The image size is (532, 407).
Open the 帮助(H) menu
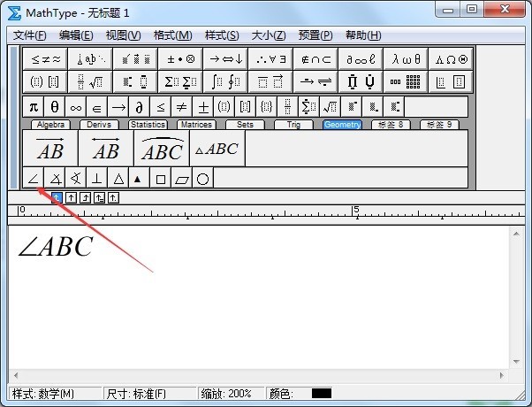pos(362,35)
